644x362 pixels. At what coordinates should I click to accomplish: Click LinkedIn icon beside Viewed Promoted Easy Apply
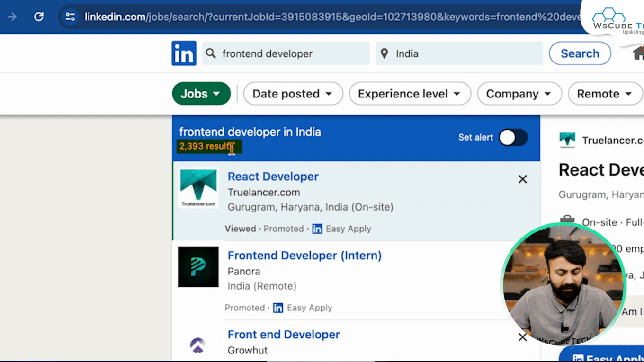coord(317,229)
